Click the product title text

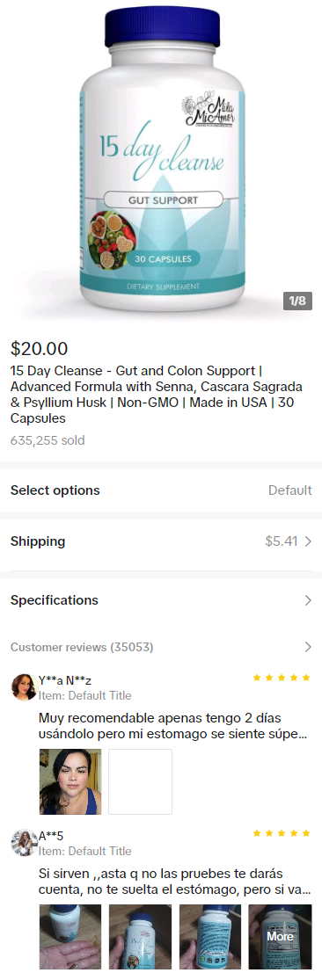[157, 395]
